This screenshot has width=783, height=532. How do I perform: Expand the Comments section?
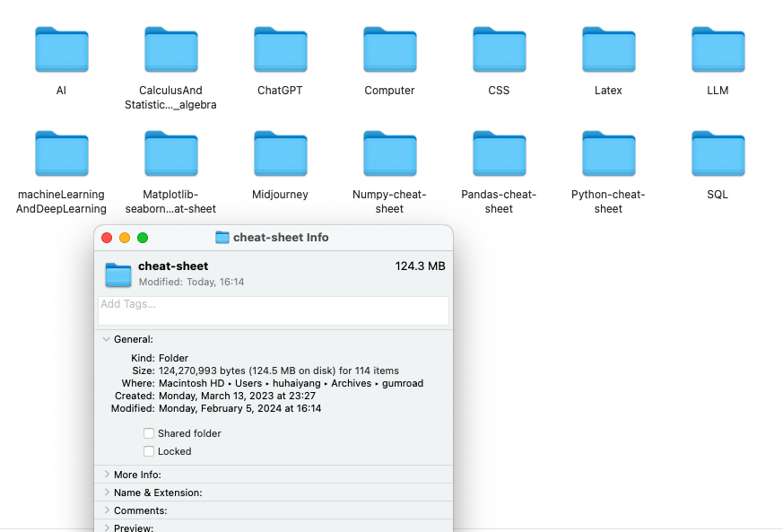click(x=107, y=510)
